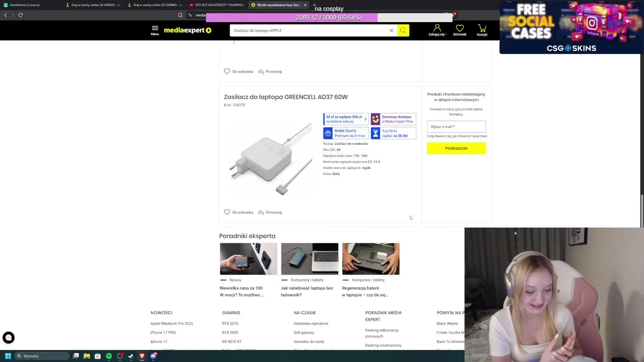
Task: Open the Niewielka cena za 100 W mocy article thumbnail
Action: click(x=249, y=259)
